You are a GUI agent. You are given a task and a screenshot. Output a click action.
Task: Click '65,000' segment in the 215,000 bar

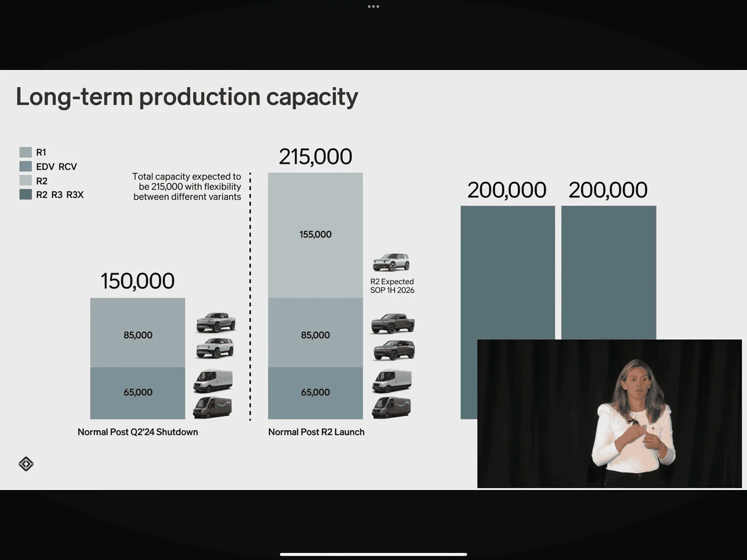(316, 393)
